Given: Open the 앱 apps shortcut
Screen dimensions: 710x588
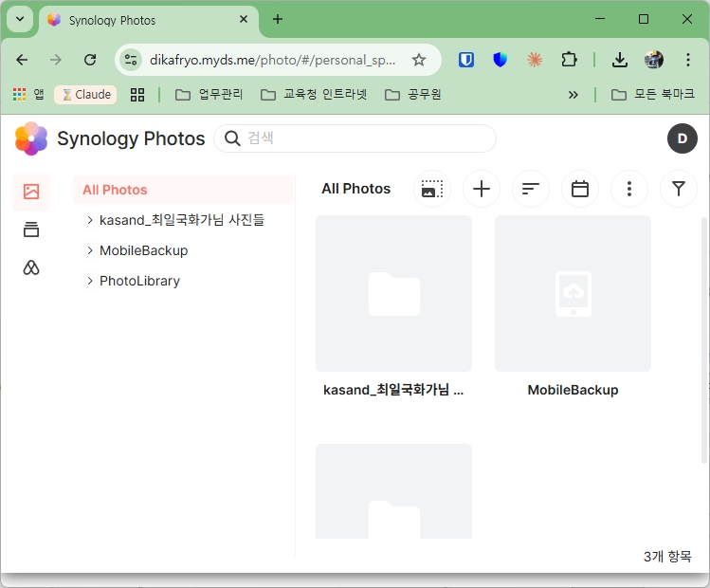Looking at the screenshot, I should coord(28,94).
